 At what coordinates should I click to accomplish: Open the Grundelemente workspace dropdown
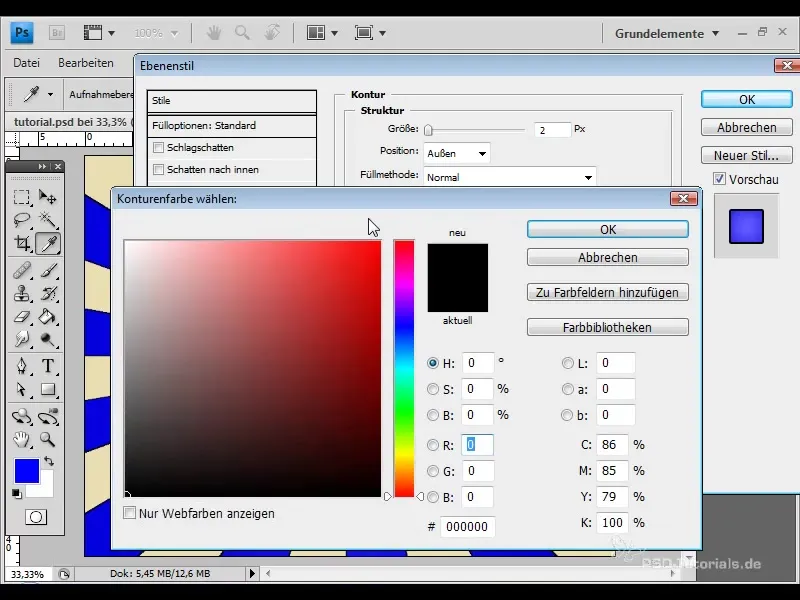[667, 34]
